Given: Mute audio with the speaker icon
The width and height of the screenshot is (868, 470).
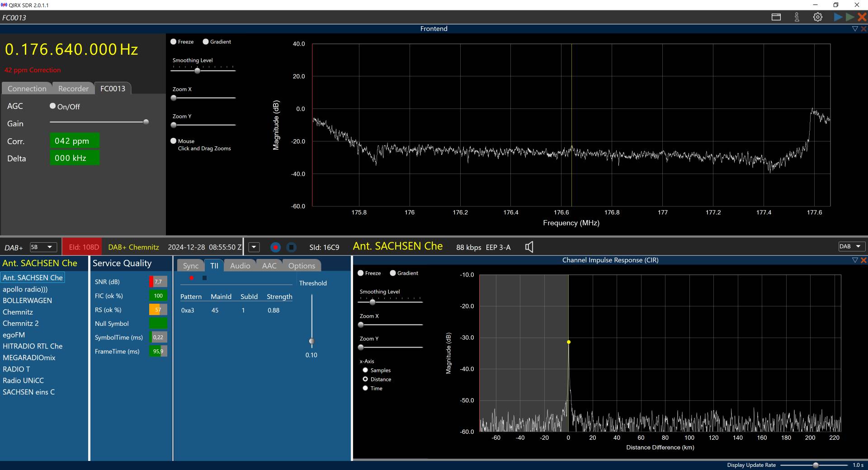Looking at the screenshot, I should (529, 247).
